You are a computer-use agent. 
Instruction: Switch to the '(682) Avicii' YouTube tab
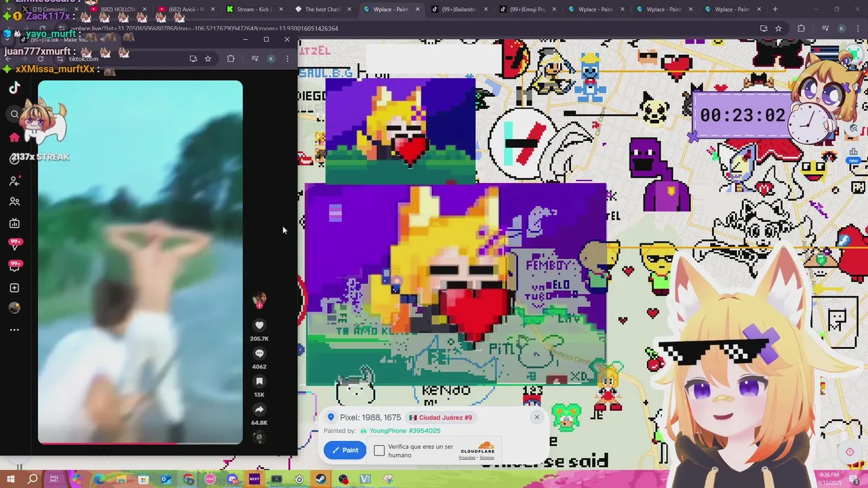186,9
